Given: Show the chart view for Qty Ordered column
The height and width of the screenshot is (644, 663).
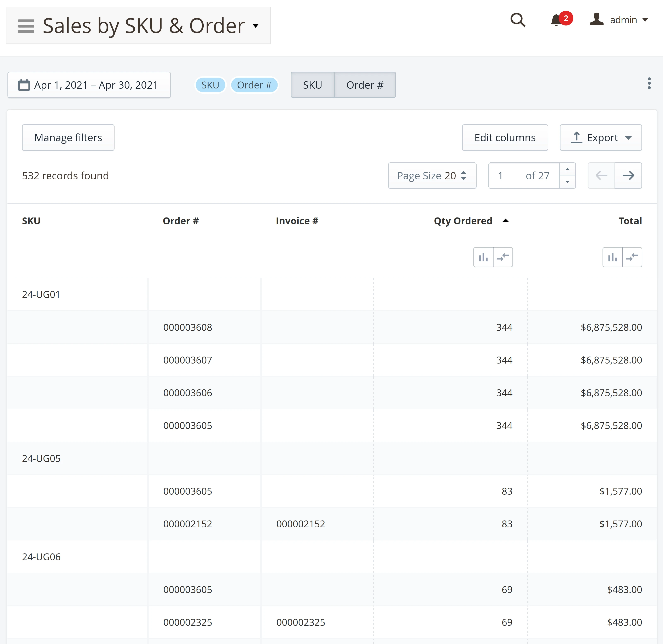Looking at the screenshot, I should (483, 257).
